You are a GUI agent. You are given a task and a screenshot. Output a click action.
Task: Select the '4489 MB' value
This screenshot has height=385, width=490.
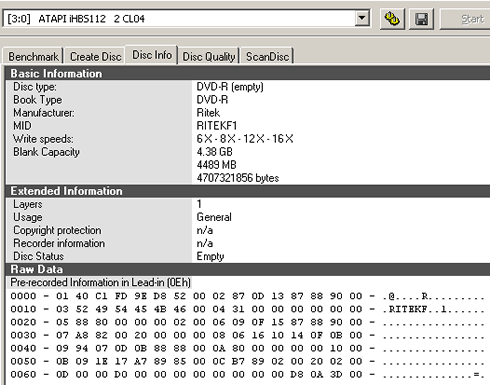tap(216, 165)
